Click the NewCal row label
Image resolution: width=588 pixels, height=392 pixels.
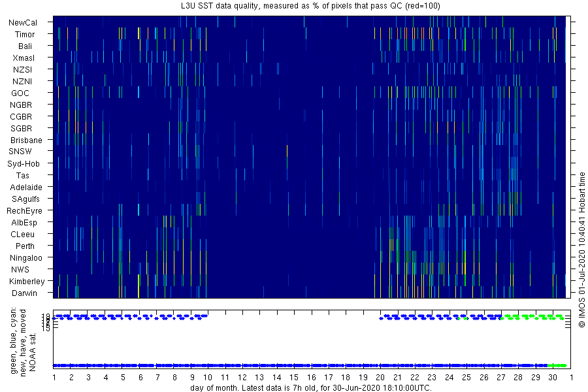(23, 22)
